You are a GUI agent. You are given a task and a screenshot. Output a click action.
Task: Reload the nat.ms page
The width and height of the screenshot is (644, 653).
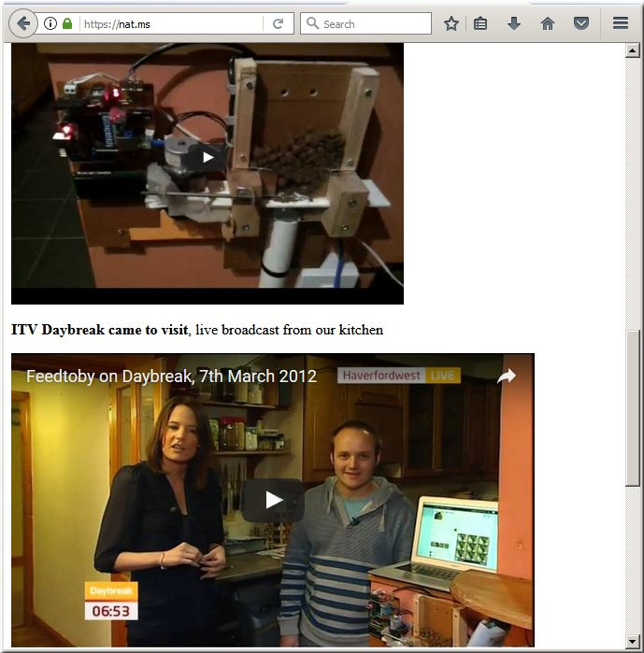279,23
